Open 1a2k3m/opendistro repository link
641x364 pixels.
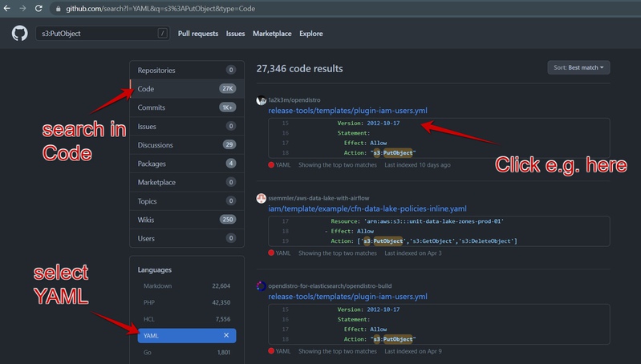pyautogui.click(x=294, y=100)
